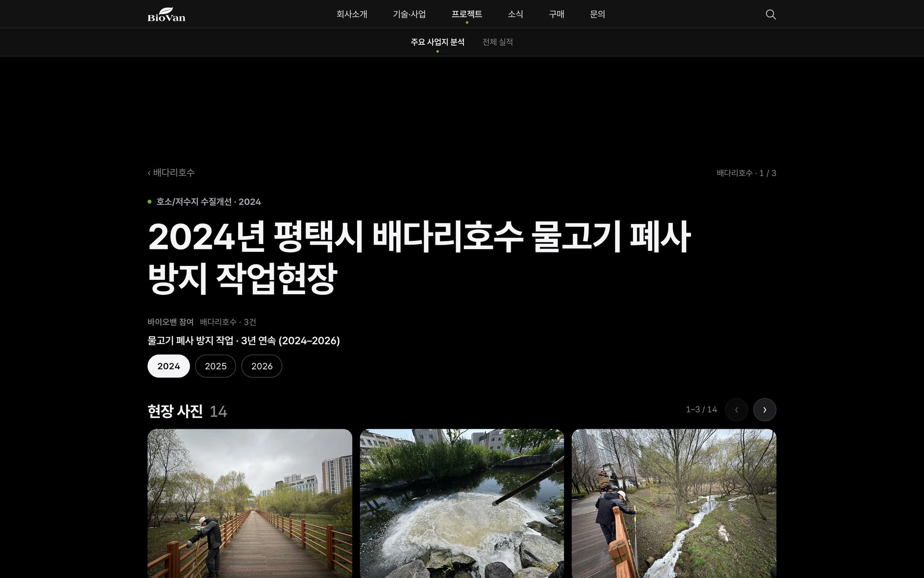The image size is (924, 578).
Task: Open the wooden boardwalk site photo
Action: [250, 503]
